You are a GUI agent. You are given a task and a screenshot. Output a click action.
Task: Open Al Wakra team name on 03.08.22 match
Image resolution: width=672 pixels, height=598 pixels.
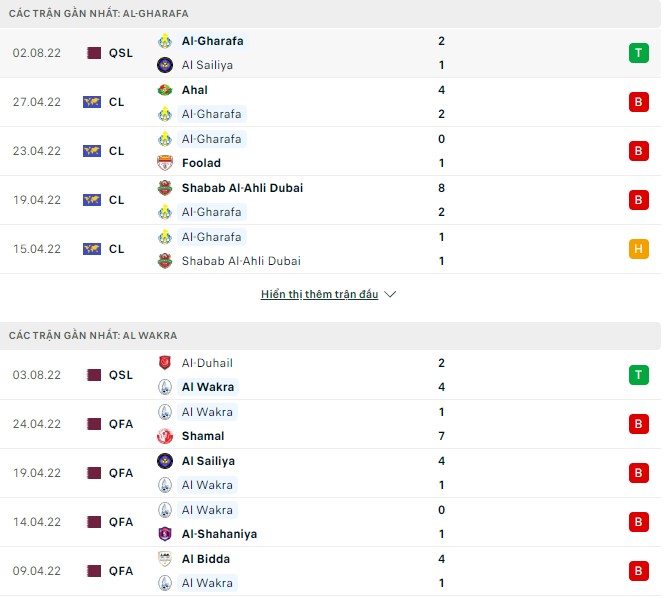coord(207,387)
